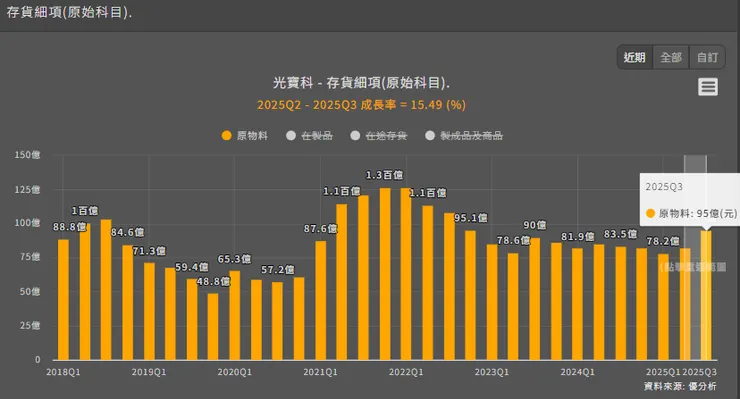The image size is (740, 399).
Task: Enable the 在途存貨 legend series
Action: pos(378,136)
